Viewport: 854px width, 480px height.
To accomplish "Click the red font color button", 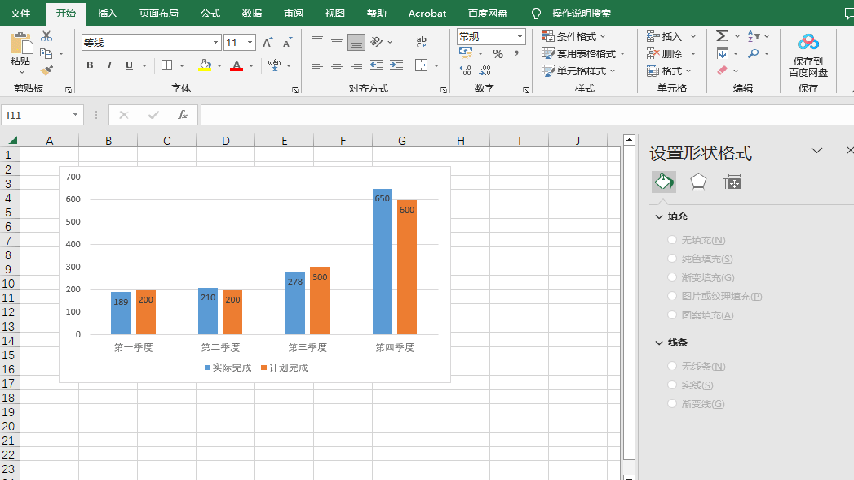I will click(x=236, y=66).
